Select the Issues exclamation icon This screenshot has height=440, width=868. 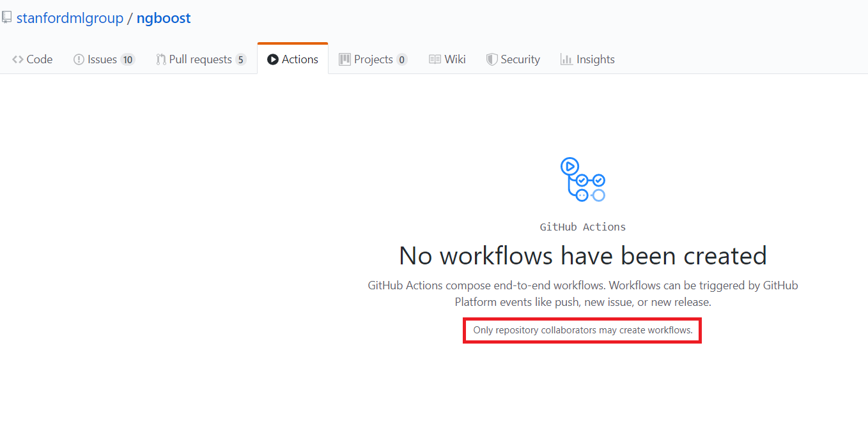[78, 59]
